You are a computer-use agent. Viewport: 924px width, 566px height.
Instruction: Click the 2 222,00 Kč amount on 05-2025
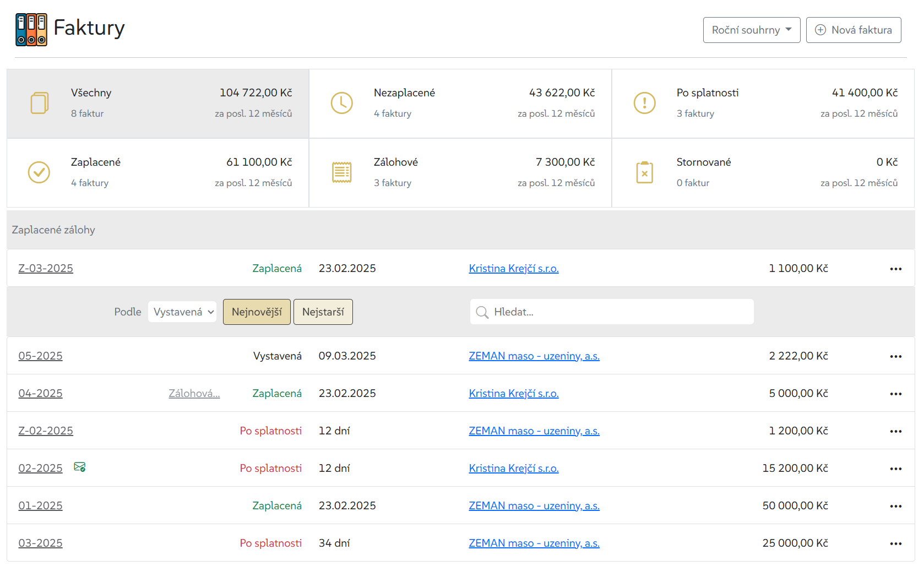798,356
